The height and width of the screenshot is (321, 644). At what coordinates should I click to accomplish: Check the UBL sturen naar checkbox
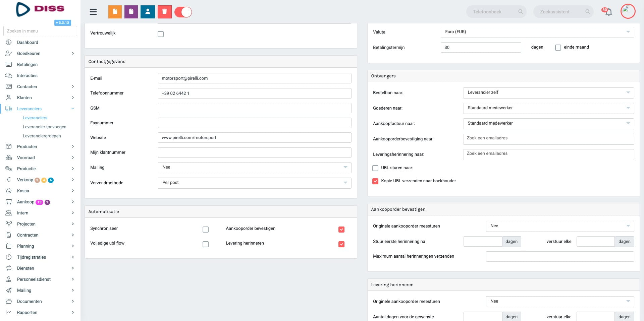click(375, 168)
